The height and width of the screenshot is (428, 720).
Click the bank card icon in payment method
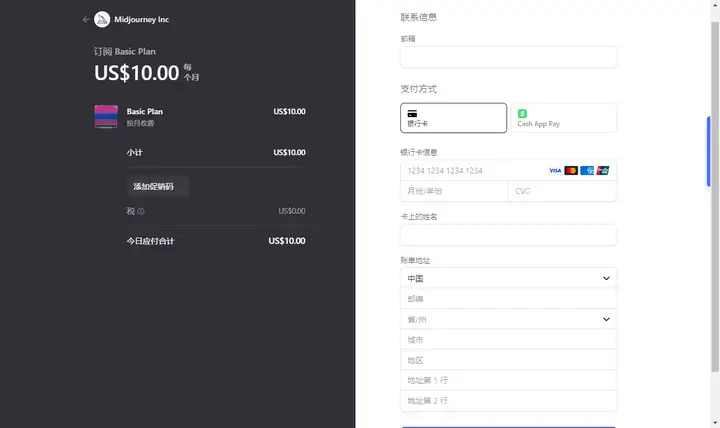coord(412,114)
